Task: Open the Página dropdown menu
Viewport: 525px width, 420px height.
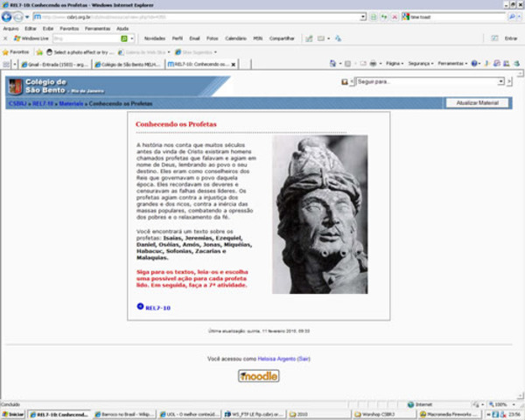Action: [395, 63]
